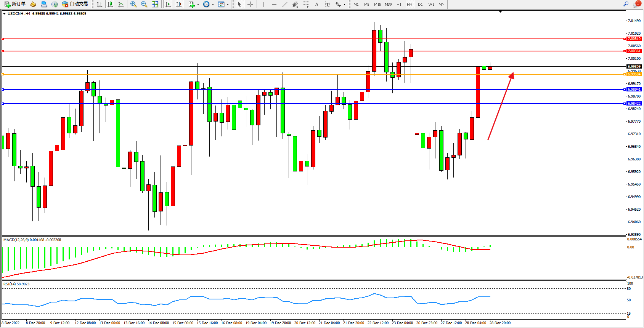This screenshot has height=328, width=644.
Task: Toggle 自动交易 (AutoTrading) on or off
Action: (75, 4)
